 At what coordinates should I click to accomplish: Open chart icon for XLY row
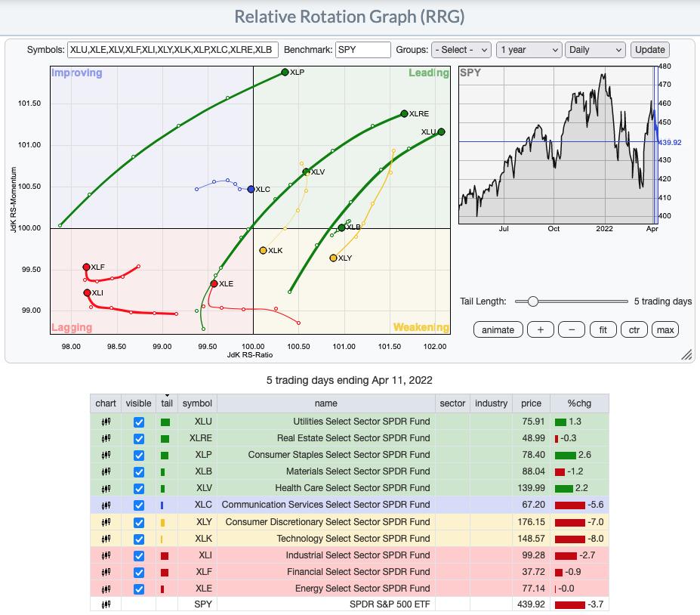[106, 522]
